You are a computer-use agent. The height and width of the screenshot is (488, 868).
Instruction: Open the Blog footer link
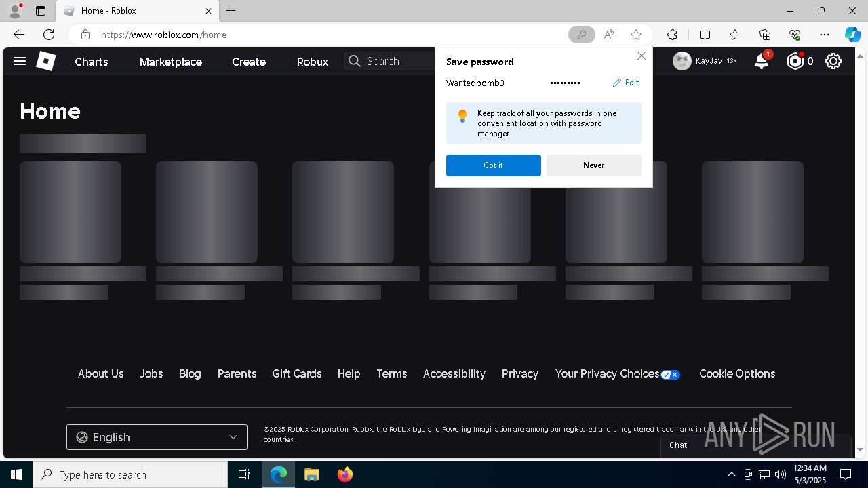pyautogui.click(x=190, y=373)
